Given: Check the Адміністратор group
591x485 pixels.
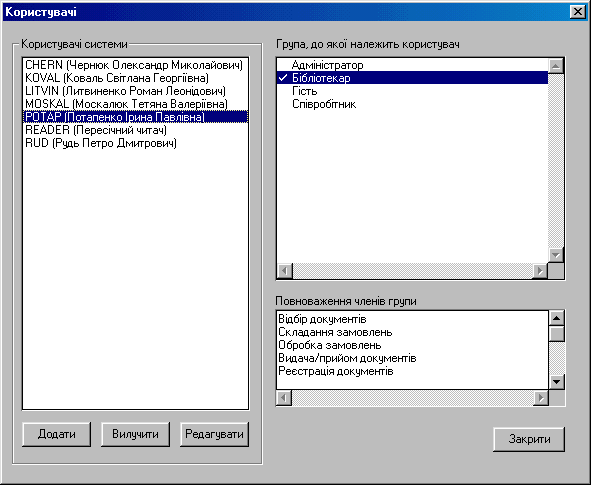Looking at the screenshot, I should (412, 65).
